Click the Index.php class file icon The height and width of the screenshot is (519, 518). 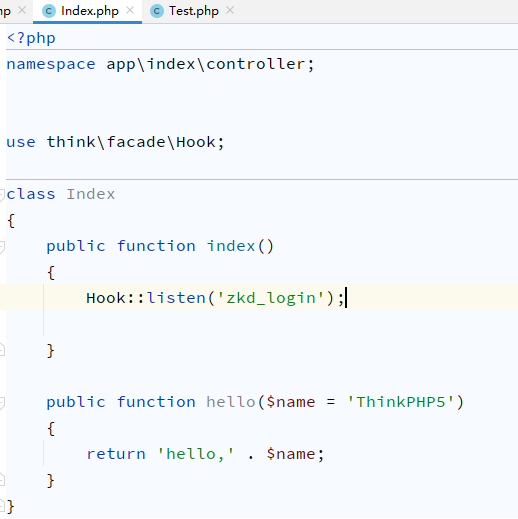49,11
